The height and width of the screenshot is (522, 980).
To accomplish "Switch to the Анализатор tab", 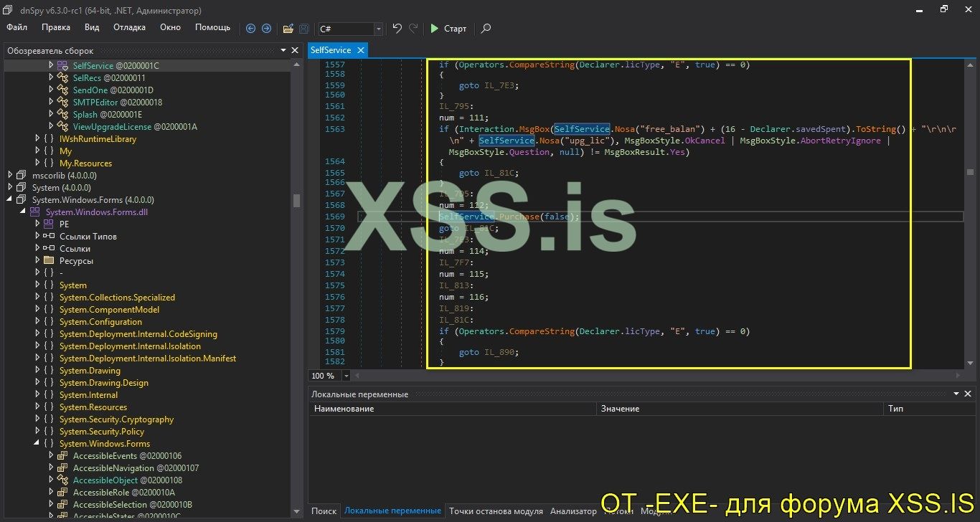I will pyautogui.click(x=573, y=511).
